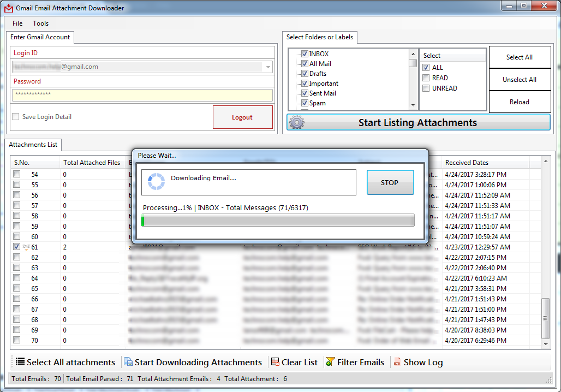Image resolution: width=561 pixels, height=392 pixels.
Task: Click Start Listing Attachments button
Action: 418,122
